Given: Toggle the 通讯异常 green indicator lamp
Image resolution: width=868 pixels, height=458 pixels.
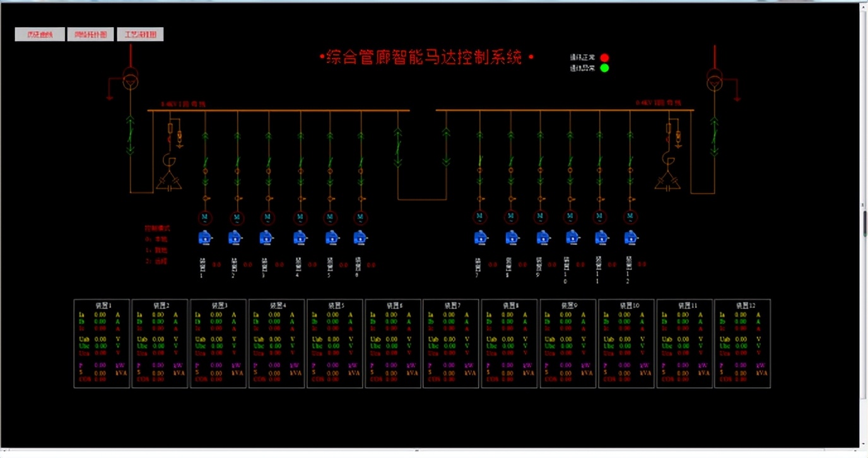Looking at the screenshot, I should click(x=604, y=68).
